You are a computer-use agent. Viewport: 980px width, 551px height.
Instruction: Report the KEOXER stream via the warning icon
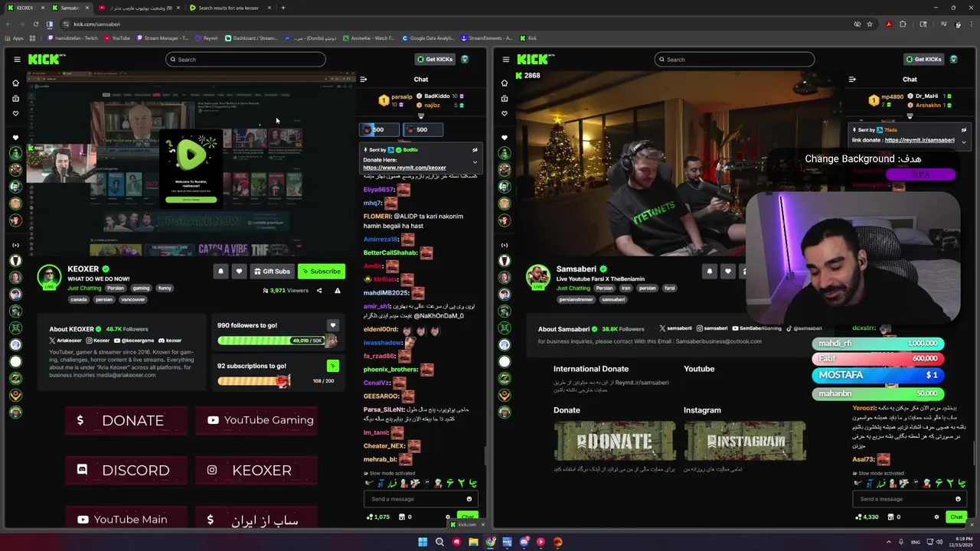(x=337, y=291)
